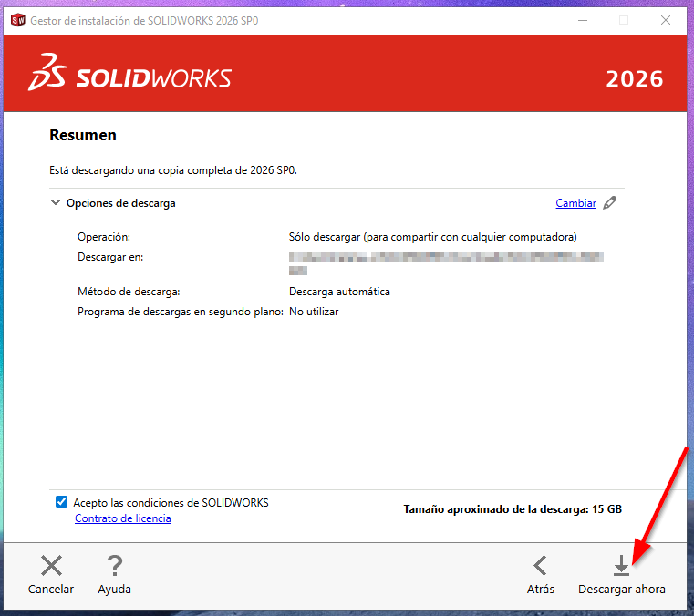Image resolution: width=694 pixels, height=616 pixels.
Task: Click the 'Descargar en:' label
Action: [x=110, y=257]
